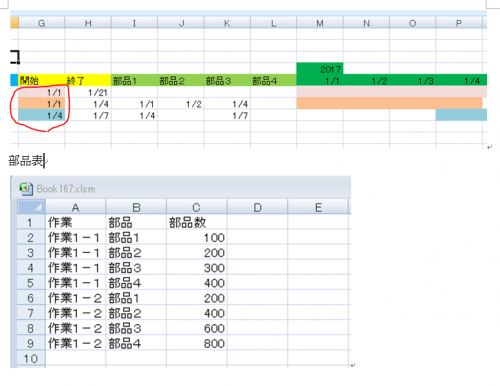The width and height of the screenshot is (500, 386).
Task: Click the Select All corner of the lower sheet
Action: (31, 207)
